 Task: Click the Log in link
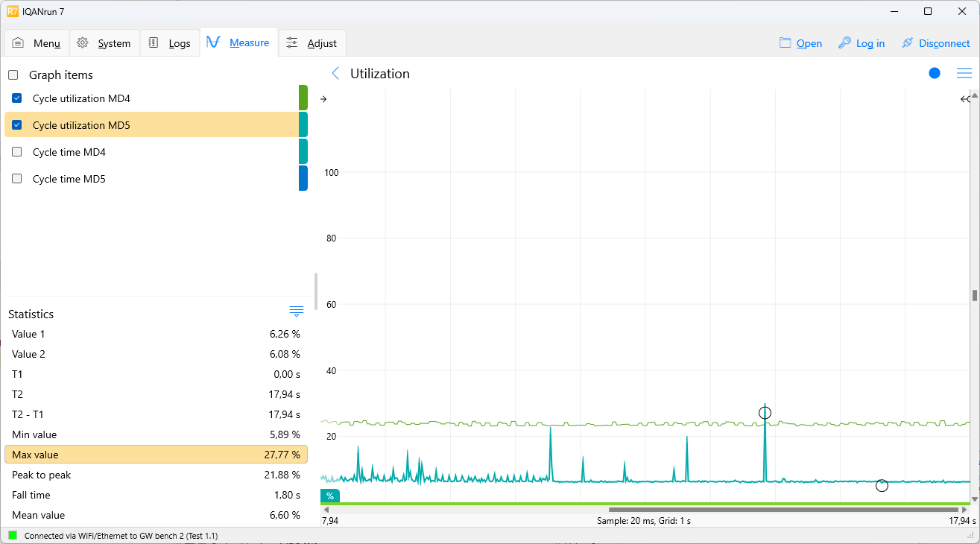point(862,43)
